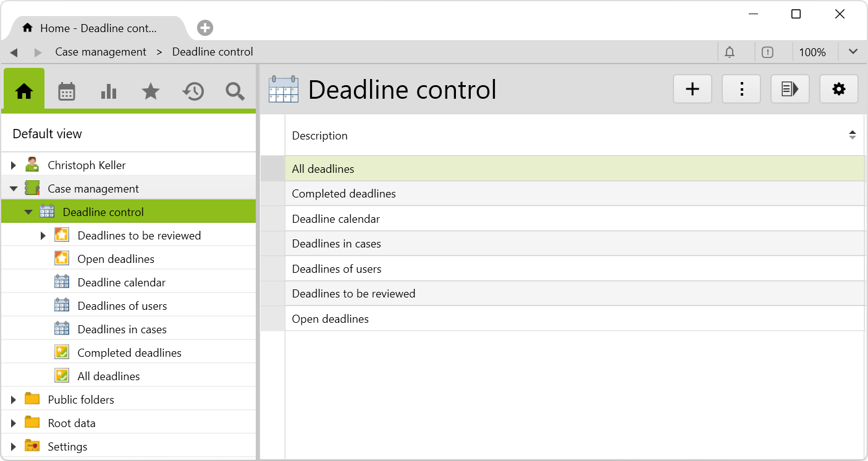Open a new tab with plus button

tap(205, 28)
